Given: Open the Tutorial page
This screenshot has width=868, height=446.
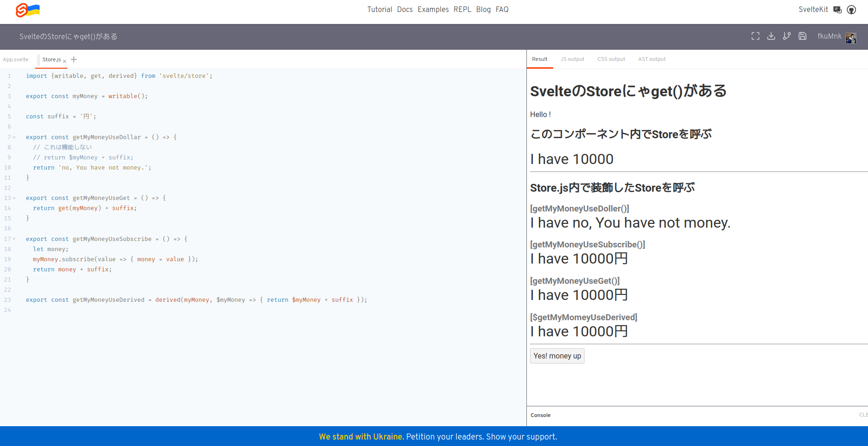Looking at the screenshot, I should tap(379, 9).
